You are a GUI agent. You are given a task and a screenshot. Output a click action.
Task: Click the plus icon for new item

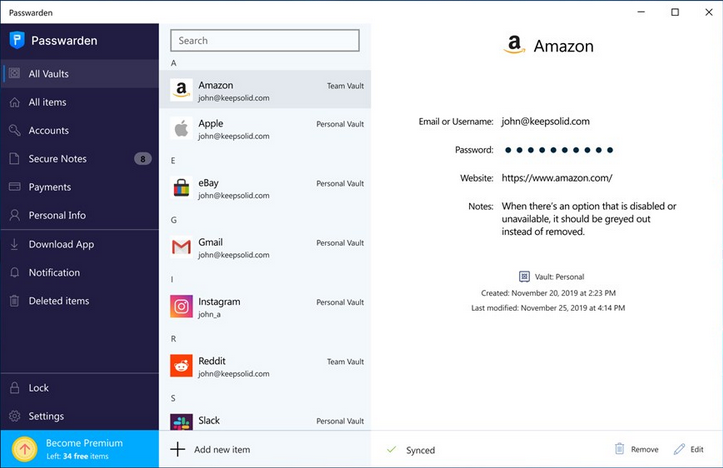[178, 449]
